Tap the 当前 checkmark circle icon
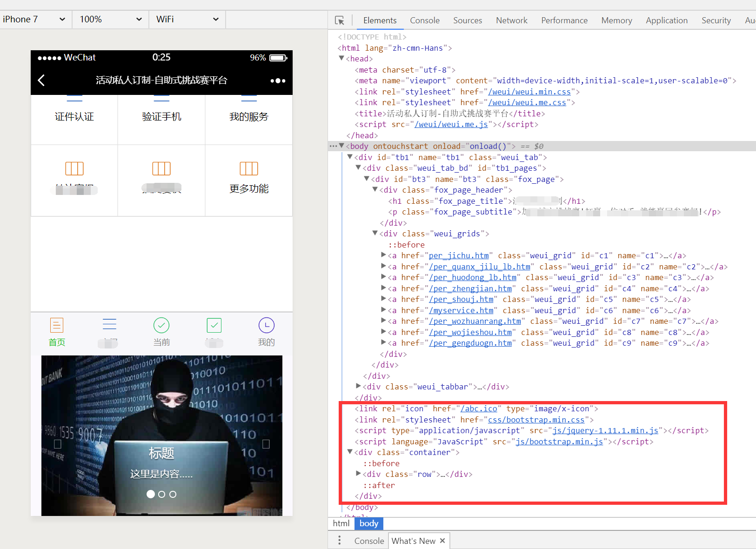The image size is (756, 549). click(x=161, y=325)
